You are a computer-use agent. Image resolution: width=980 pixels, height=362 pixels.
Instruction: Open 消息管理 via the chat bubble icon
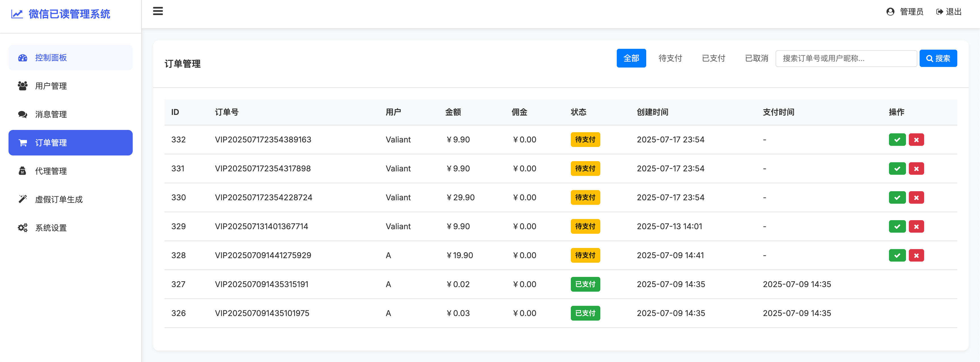pos(22,114)
